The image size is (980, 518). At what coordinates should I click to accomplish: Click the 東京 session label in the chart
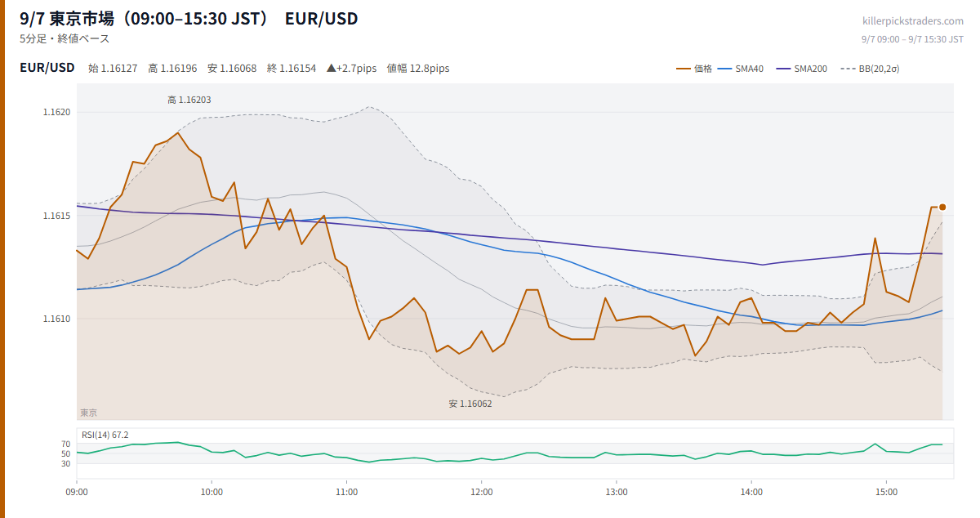[88, 413]
